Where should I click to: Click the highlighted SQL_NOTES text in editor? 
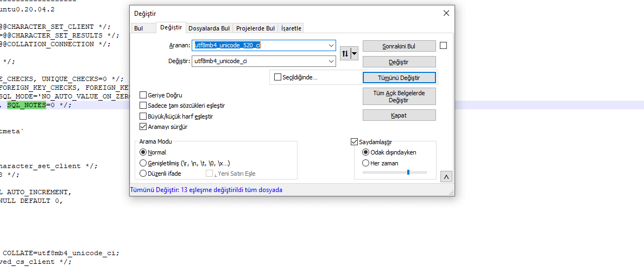(x=26, y=105)
